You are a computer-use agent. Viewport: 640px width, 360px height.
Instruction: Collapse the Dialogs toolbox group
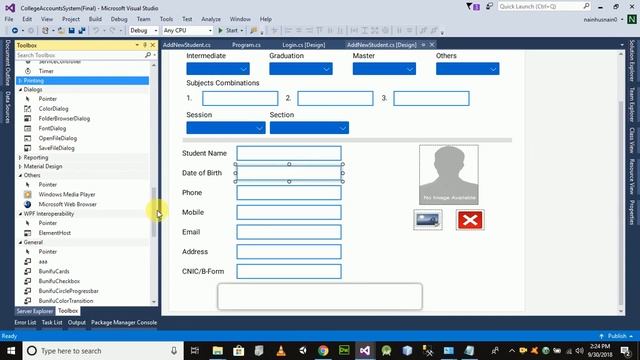(x=20, y=90)
